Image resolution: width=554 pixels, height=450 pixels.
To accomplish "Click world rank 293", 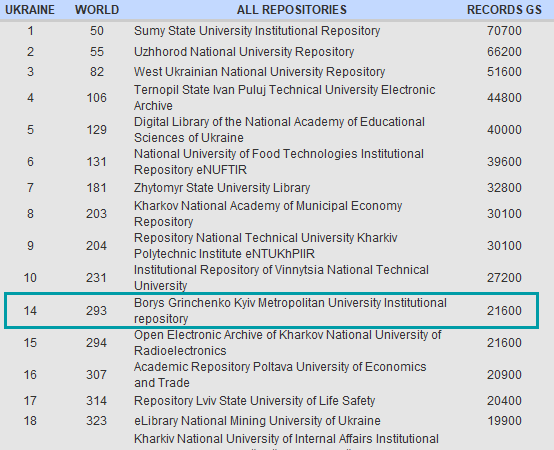I will [x=96, y=311].
